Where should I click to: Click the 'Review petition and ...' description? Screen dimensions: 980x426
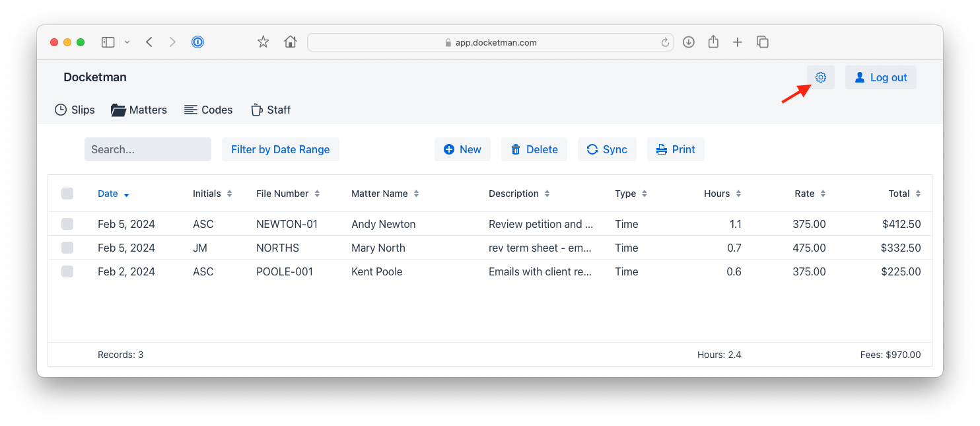pyautogui.click(x=540, y=224)
